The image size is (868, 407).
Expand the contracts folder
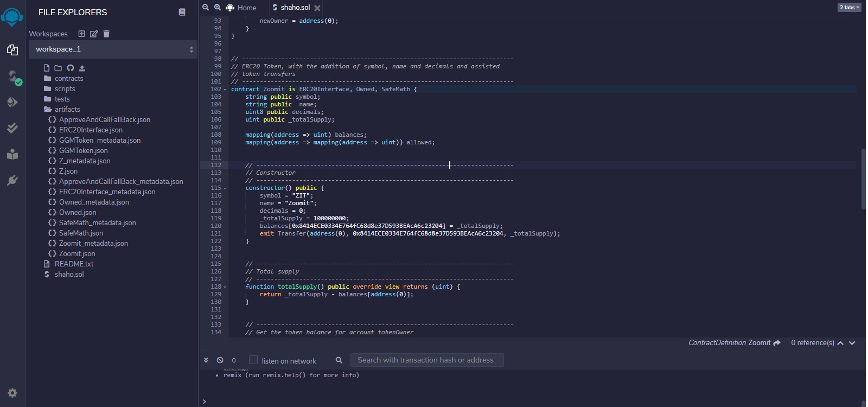[68, 79]
